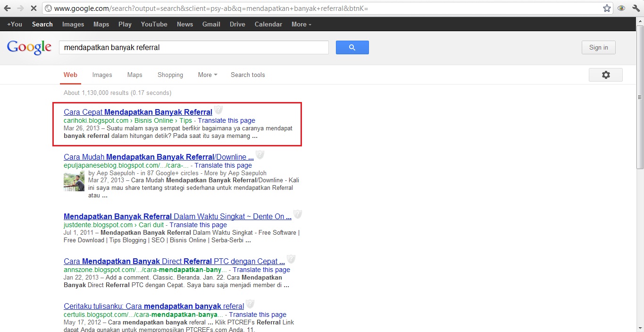Click the scrollbar down arrow
This screenshot has width=644, height=332.
(640, 328)
